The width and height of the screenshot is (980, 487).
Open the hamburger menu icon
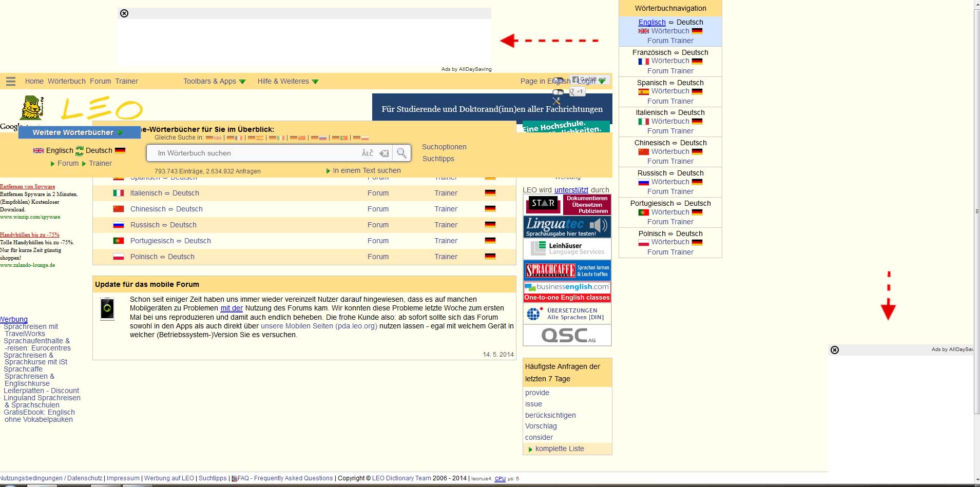[11, 81]
